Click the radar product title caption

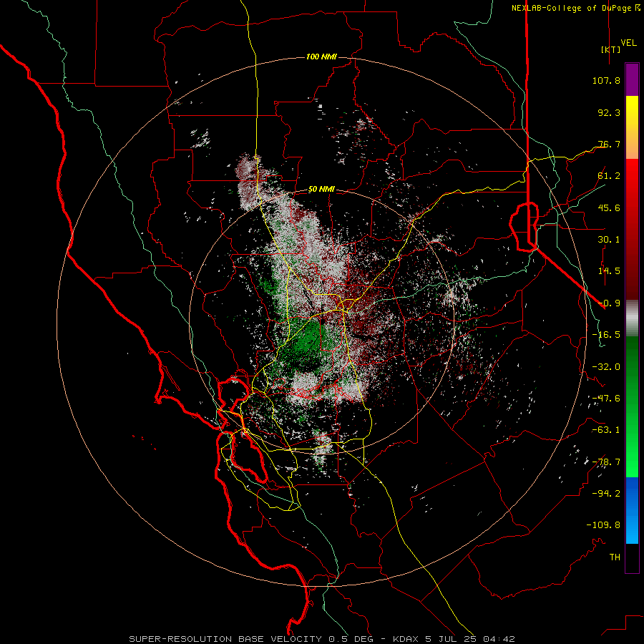click(x=322, y=639)
